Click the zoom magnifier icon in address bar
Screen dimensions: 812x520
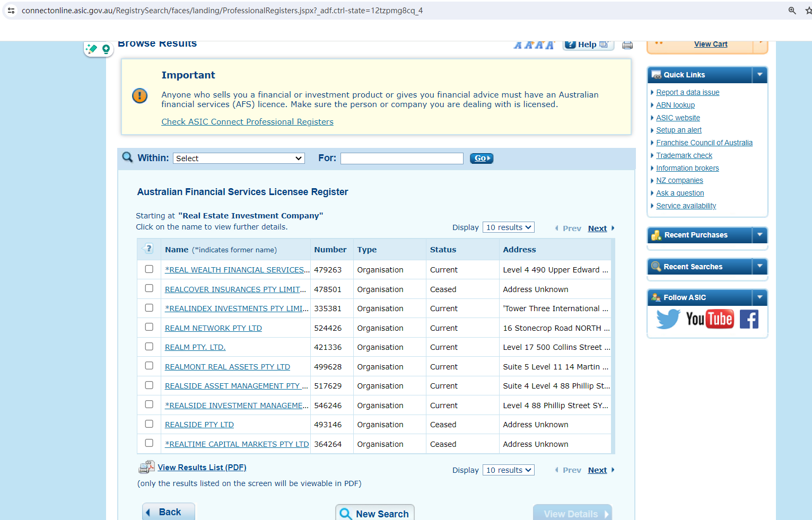[x=792, y=11]
